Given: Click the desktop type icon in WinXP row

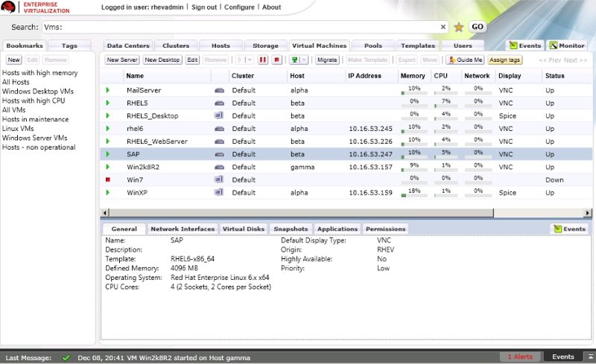Looking at the screenshot, I should 218,192.
